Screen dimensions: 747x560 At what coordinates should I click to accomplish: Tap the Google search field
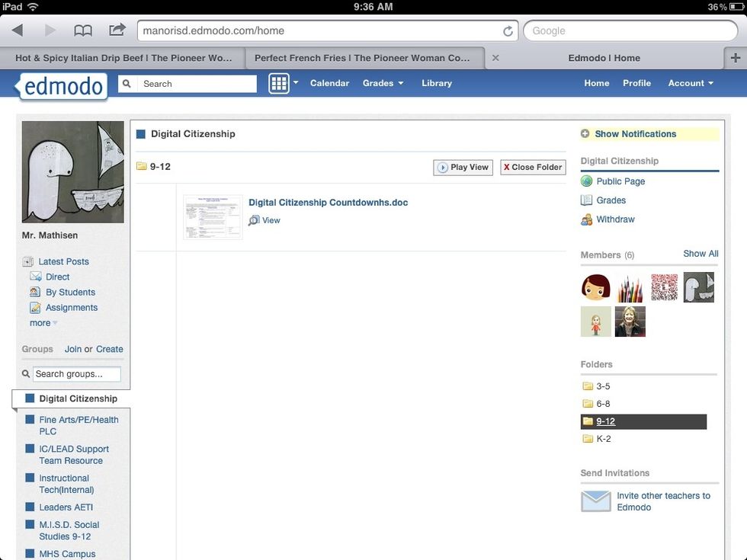click(630, 31)
